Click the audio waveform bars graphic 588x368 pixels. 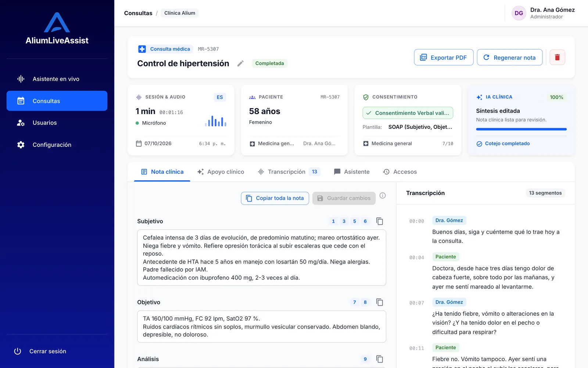216,121
